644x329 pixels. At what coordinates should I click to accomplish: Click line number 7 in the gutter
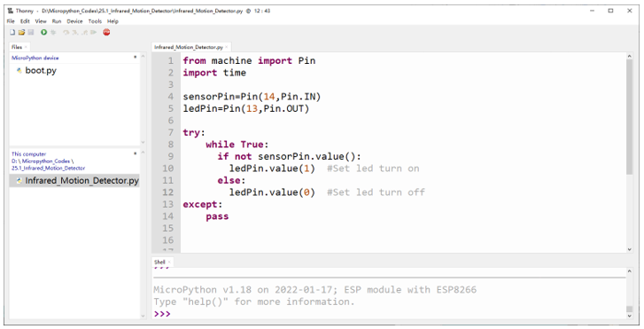[171, 132]
